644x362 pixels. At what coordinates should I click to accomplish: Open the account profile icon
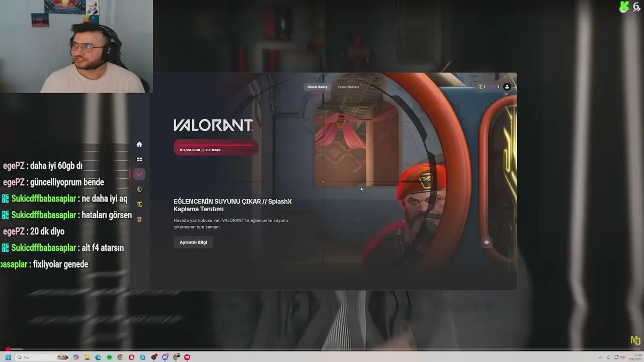(x=507, y=87)
